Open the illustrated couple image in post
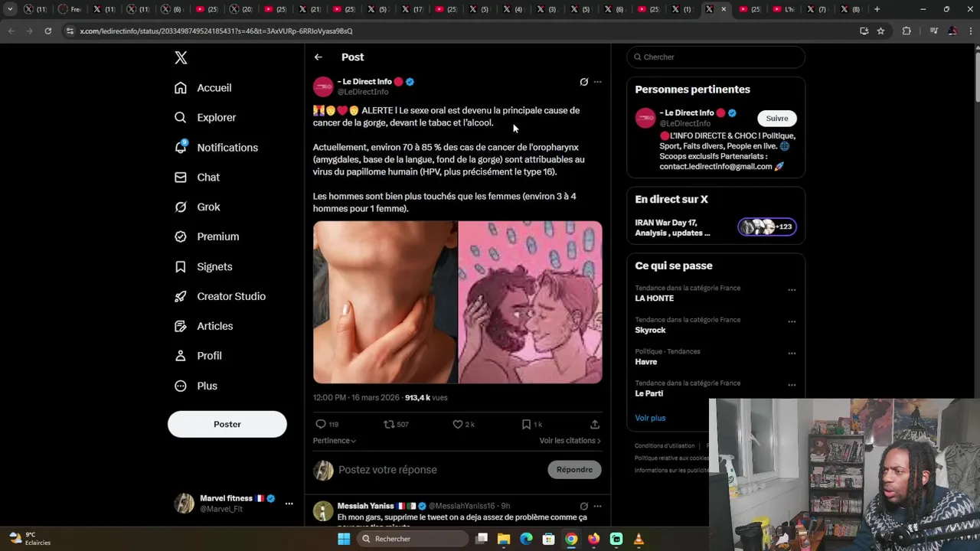Viewport: 980px width, 551px height. point(531,302)
